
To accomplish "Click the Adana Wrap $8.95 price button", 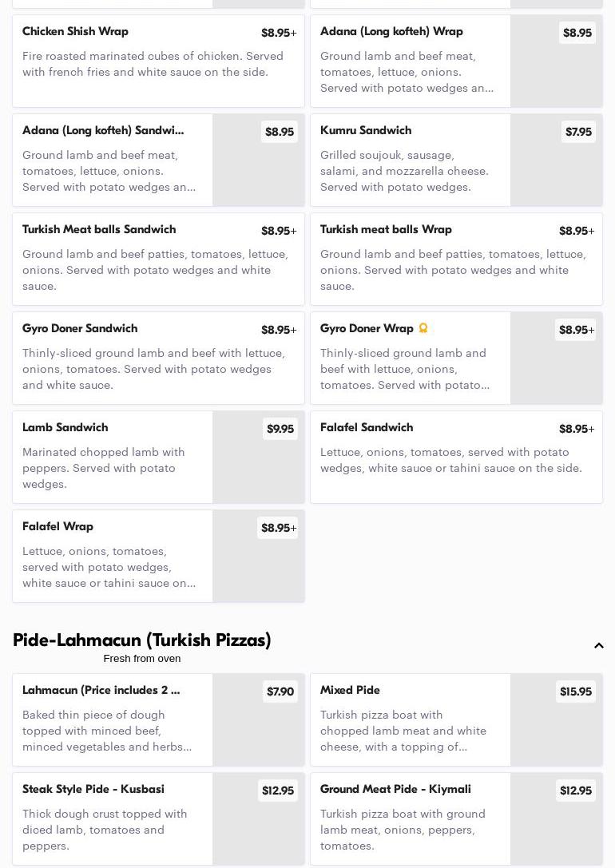I will tap(577, 33).
